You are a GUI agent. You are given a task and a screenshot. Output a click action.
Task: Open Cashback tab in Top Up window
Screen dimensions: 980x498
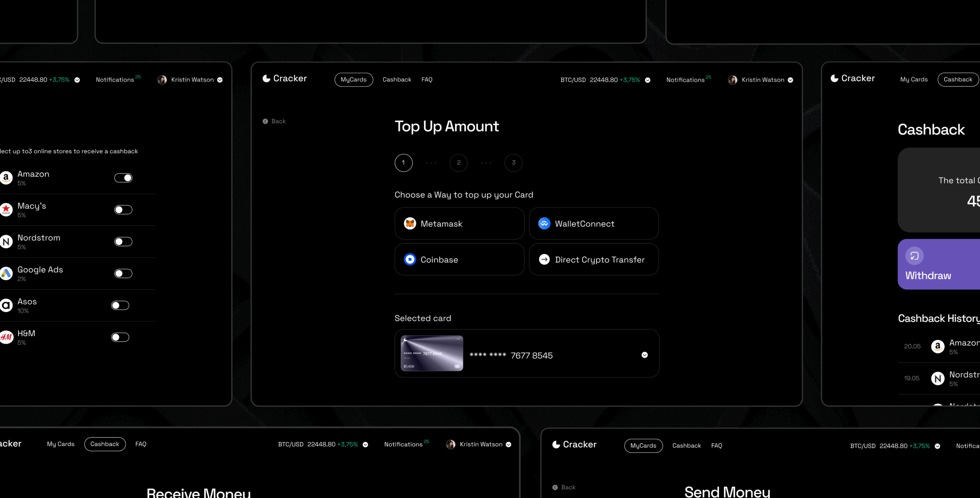tap(397, 80)
